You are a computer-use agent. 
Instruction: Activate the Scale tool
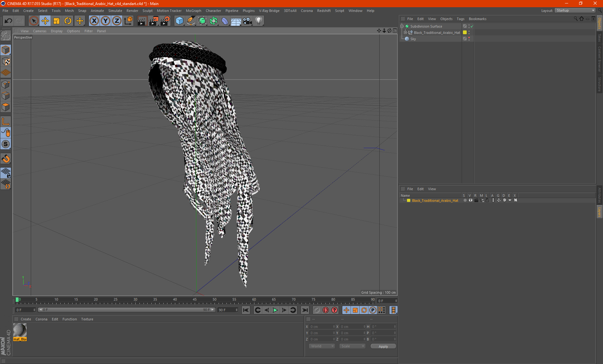coord(57,21)
